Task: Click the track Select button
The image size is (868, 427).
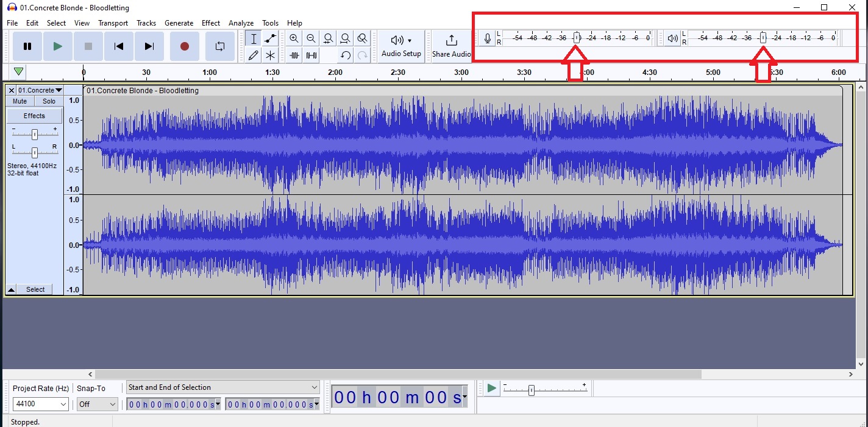Action: click(x=35, y=289)
